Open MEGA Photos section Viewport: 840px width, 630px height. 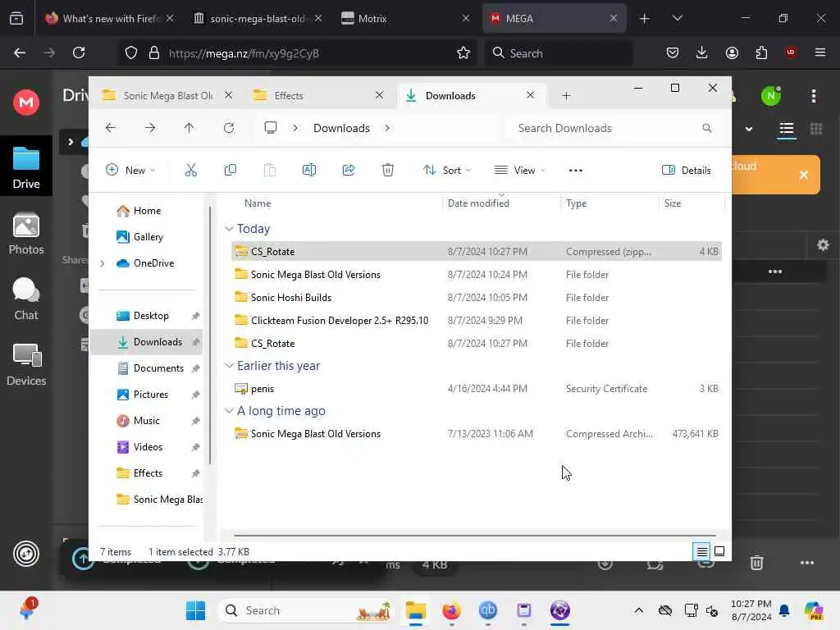tap(26, 234)
